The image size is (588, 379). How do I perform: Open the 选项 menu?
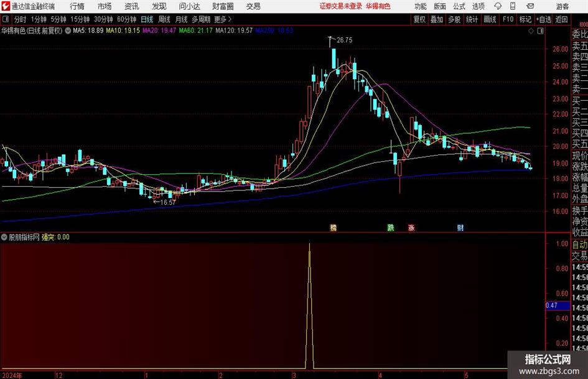[x=478, y=6]
